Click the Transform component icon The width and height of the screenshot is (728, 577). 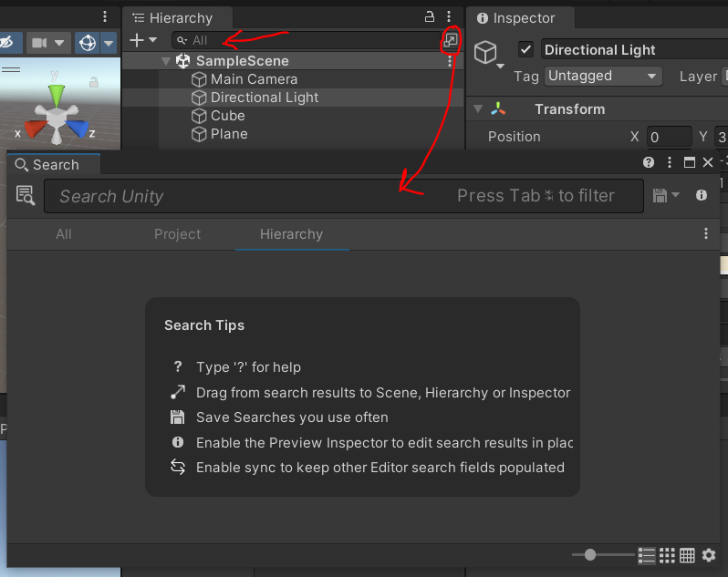[498, 109]
